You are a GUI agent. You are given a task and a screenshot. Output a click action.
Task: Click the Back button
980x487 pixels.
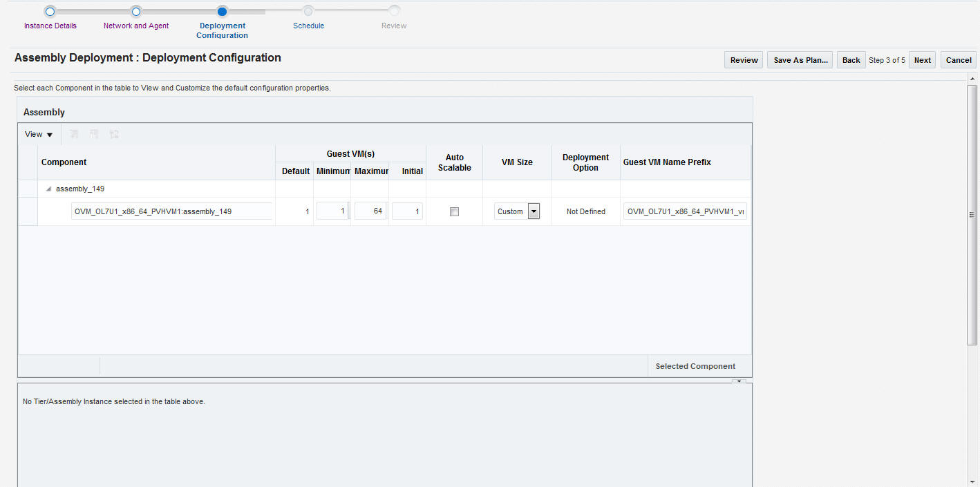pyautogui.click(x=851, y=60)
